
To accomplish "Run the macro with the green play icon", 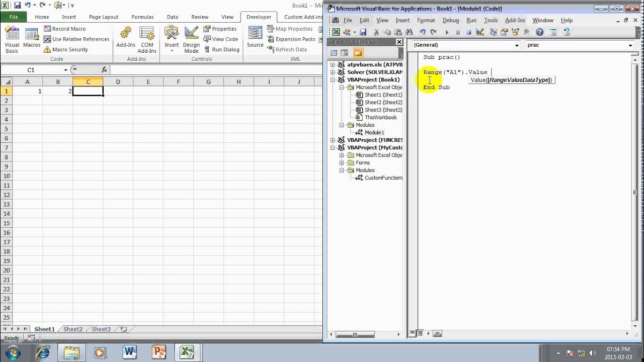I will [x=447, y=32].
